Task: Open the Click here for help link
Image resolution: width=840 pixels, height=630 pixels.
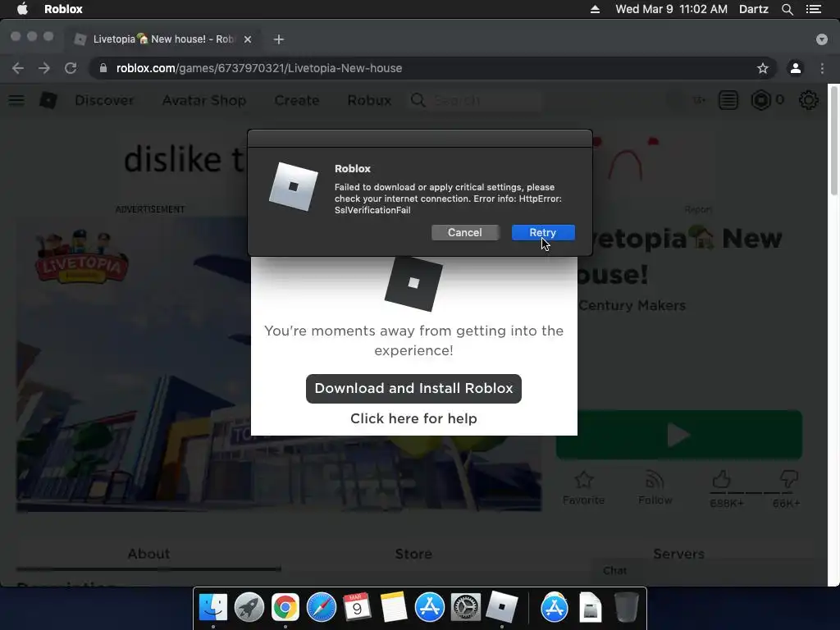Action: (413, 418)
